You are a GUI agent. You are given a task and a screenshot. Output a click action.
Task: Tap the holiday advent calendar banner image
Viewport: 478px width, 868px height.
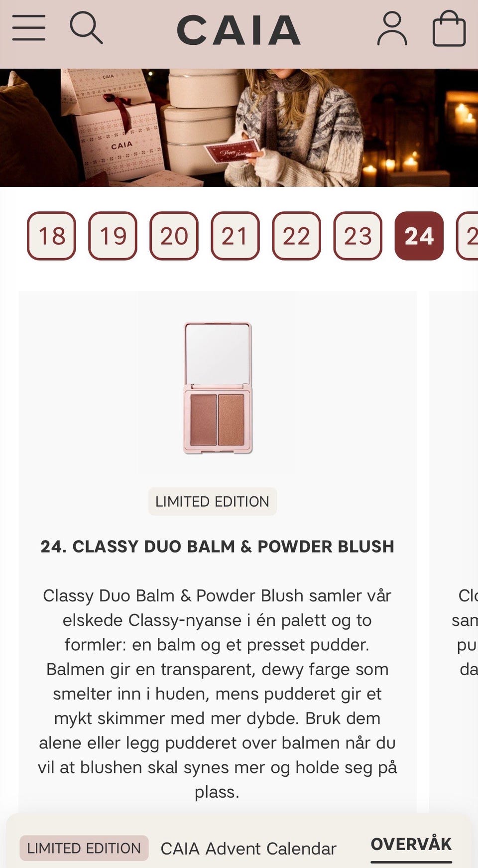pos(239,128)
